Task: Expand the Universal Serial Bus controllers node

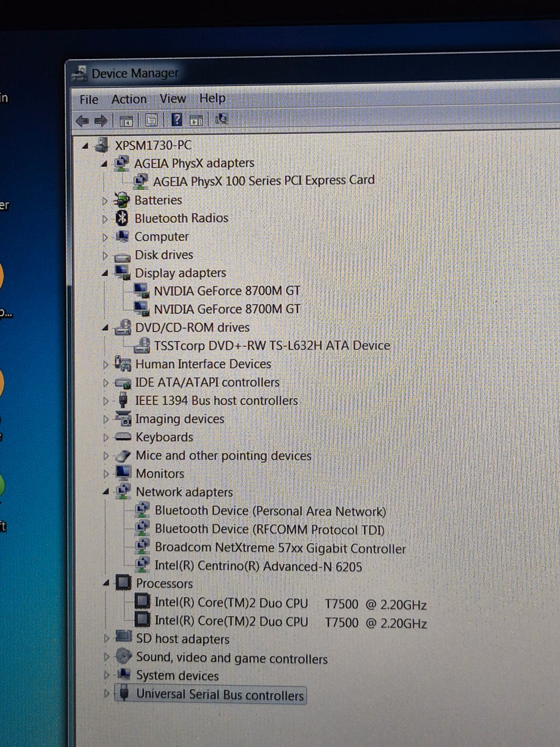Action: coord(106,693)
